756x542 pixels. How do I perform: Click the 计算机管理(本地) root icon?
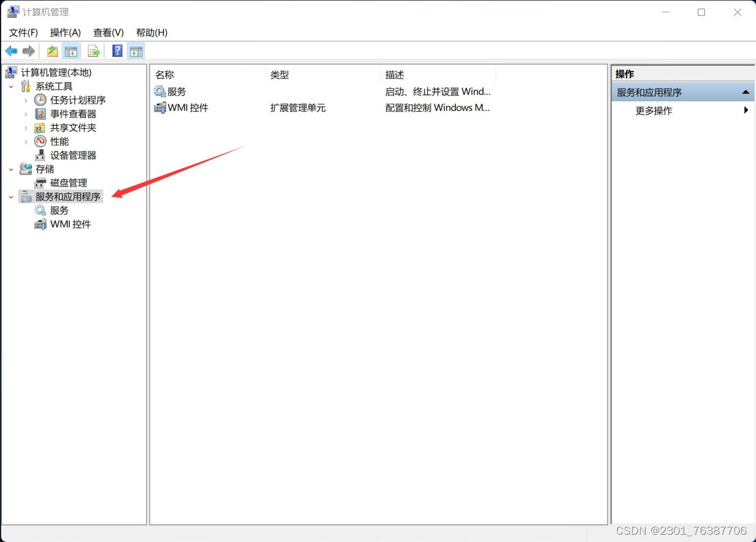[11, 72]
